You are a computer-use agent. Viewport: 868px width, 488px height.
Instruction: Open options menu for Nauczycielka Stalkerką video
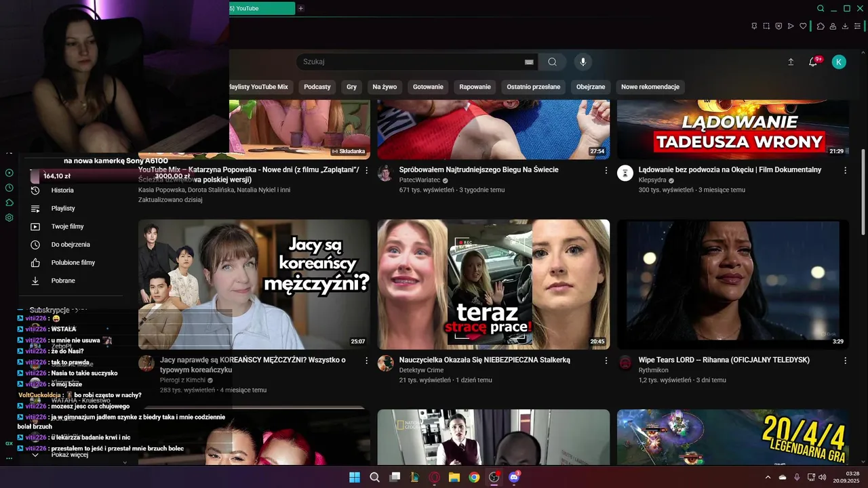click(606, 361)
